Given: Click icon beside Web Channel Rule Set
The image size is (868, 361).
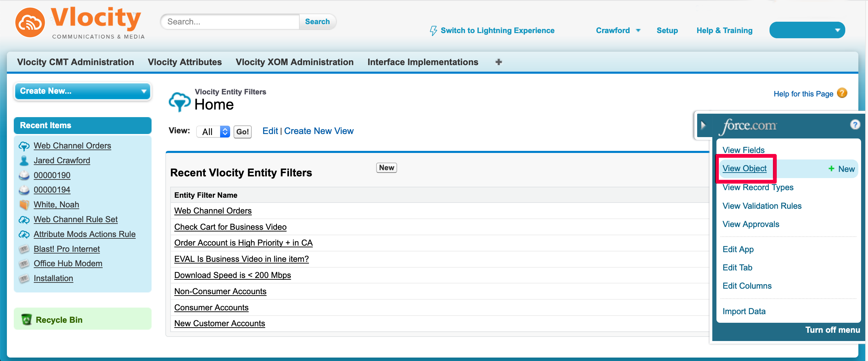Looking at the screenshot, I should (x=24, y=219).
